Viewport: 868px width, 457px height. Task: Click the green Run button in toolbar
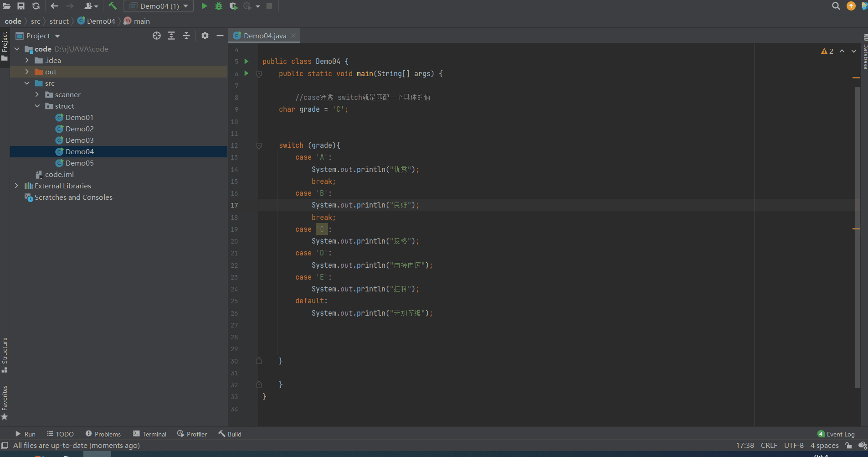pyautogui.click(x=204, y=6)
